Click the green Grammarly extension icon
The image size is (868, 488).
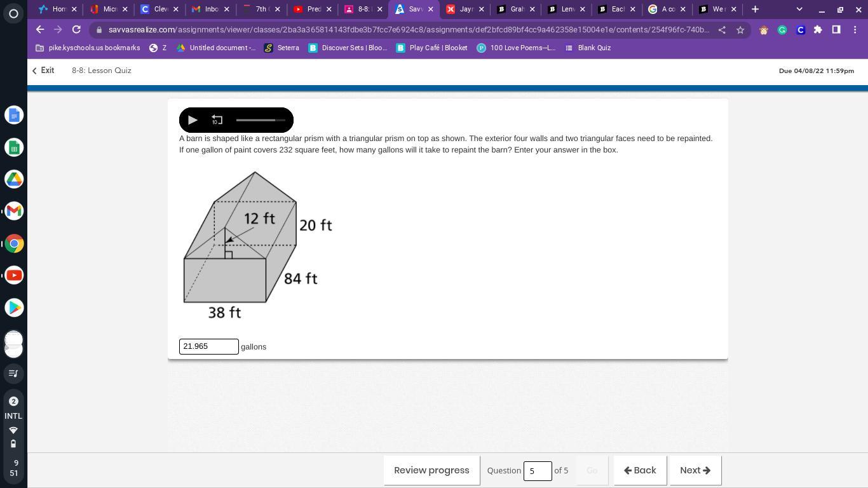[x=782, y=30]
